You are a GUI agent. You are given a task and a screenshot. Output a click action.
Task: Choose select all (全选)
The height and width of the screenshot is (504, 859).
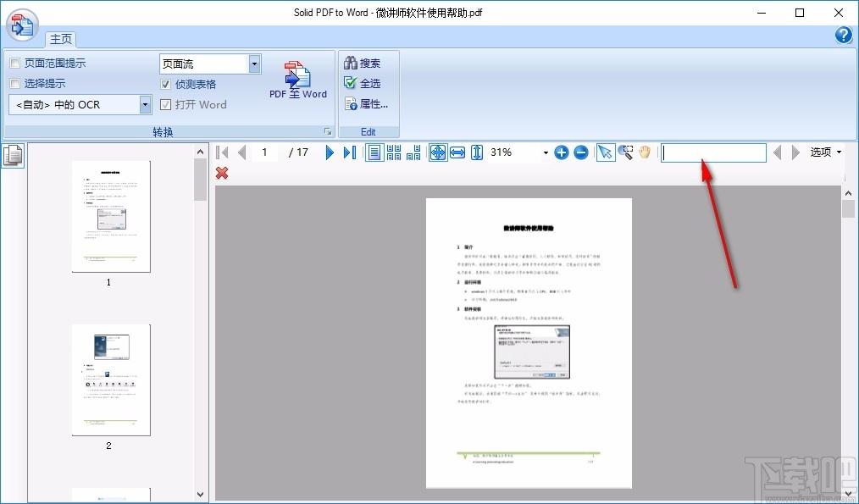(362, 83)
